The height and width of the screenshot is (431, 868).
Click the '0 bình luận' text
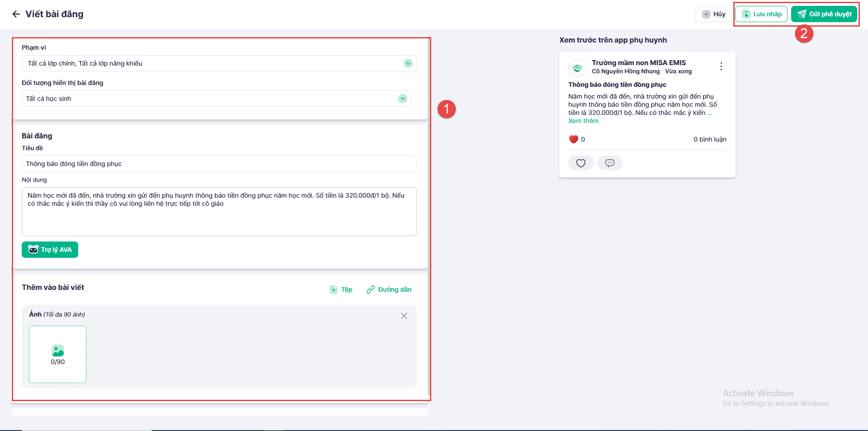pos(710,139)
